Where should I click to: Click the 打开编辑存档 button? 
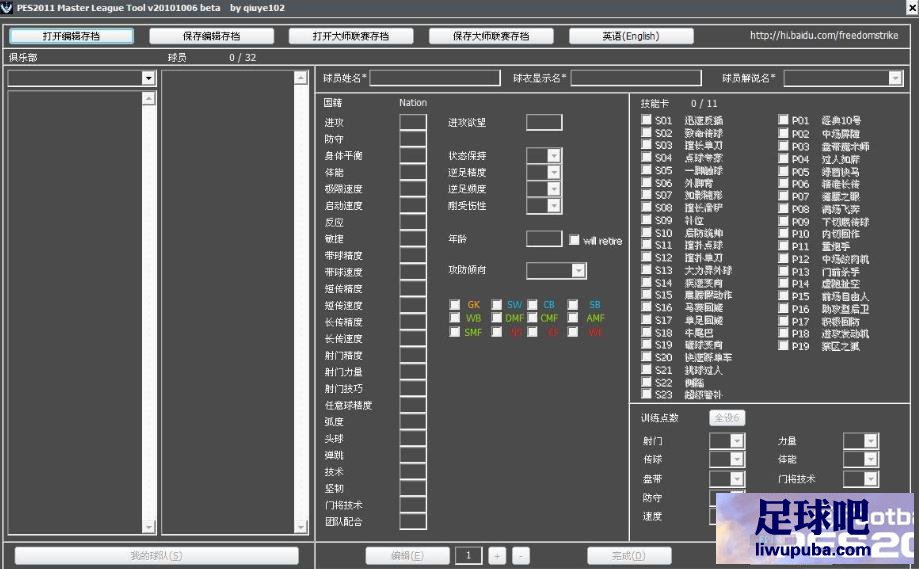tap(72, 36)
